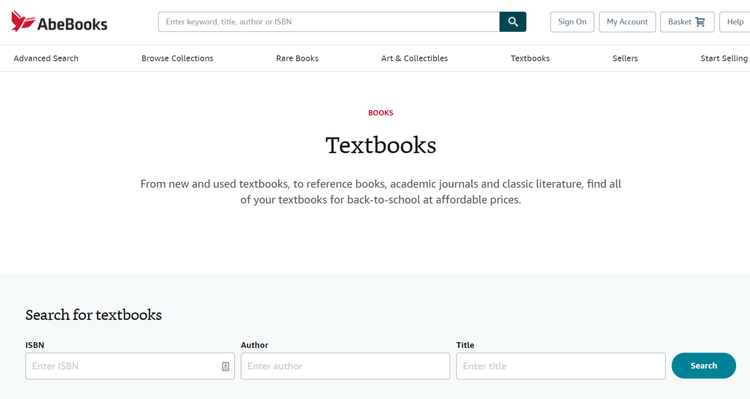This screenshot has height=399, width=750.
Task: Click into the Enter title field
Action: (561, 366)
